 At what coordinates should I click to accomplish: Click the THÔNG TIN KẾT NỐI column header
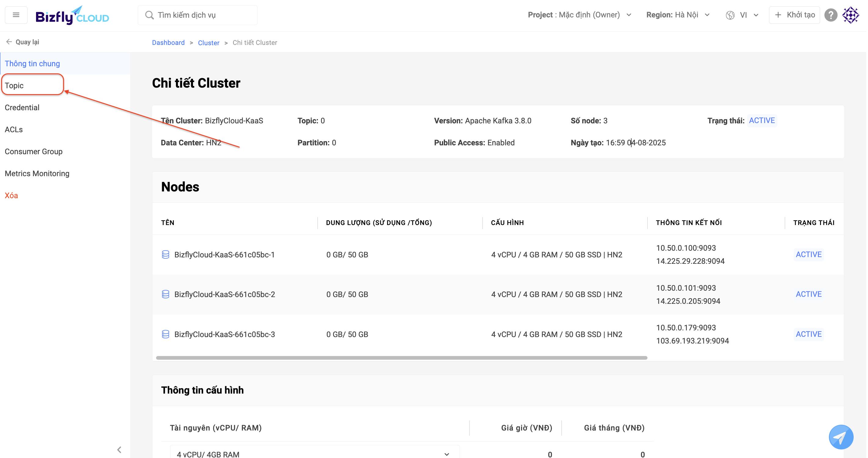click(689, 223)
